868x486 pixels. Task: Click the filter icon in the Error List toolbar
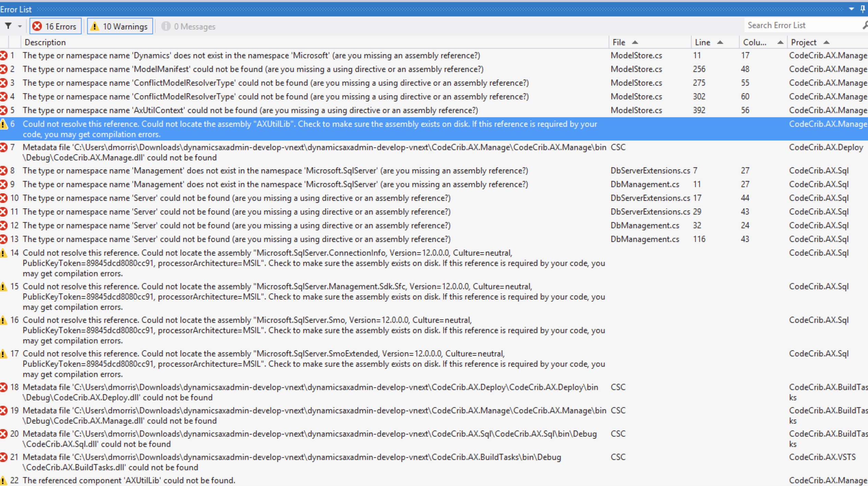click(x=8, y=26)
